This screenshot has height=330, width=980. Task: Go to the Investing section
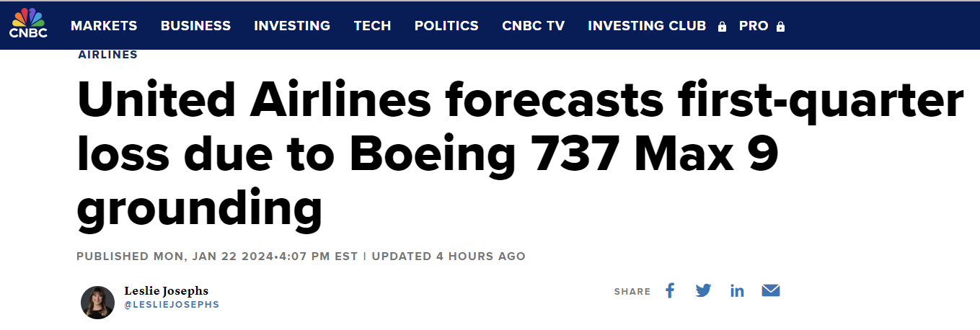[x=292, y=26]
